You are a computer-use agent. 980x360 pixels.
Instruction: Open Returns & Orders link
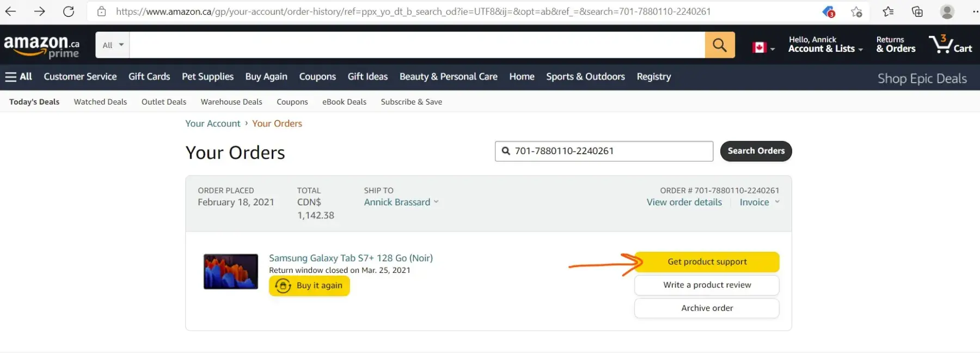[896, 44]
